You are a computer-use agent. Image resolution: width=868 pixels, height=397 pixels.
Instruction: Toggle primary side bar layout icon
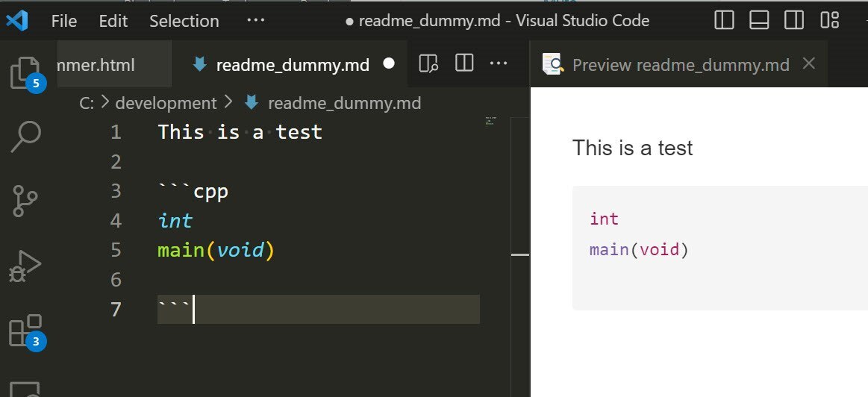724,20
